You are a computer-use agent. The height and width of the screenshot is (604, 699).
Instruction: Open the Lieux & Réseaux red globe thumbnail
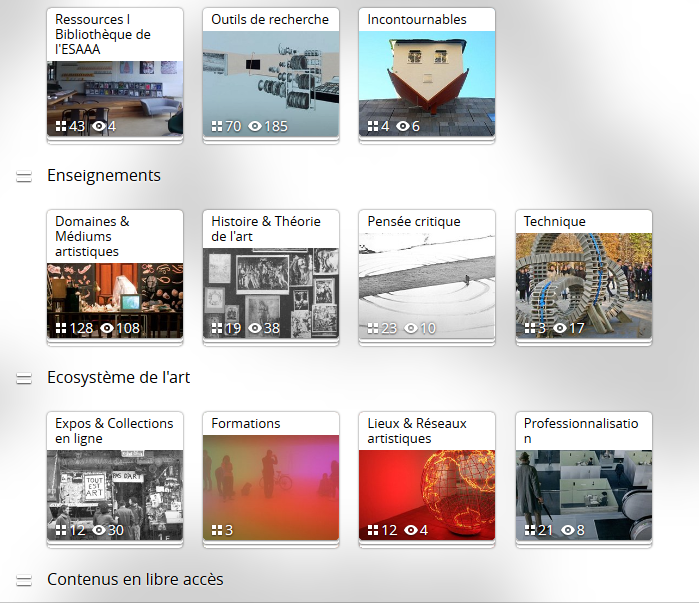click(x=427, y=485)
